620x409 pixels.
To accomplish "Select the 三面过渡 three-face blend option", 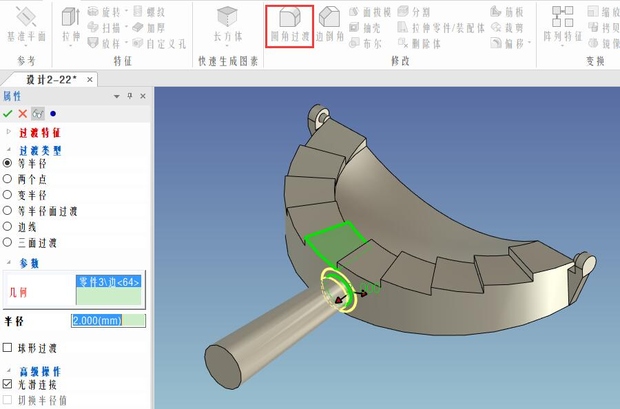I will [7, 242].
